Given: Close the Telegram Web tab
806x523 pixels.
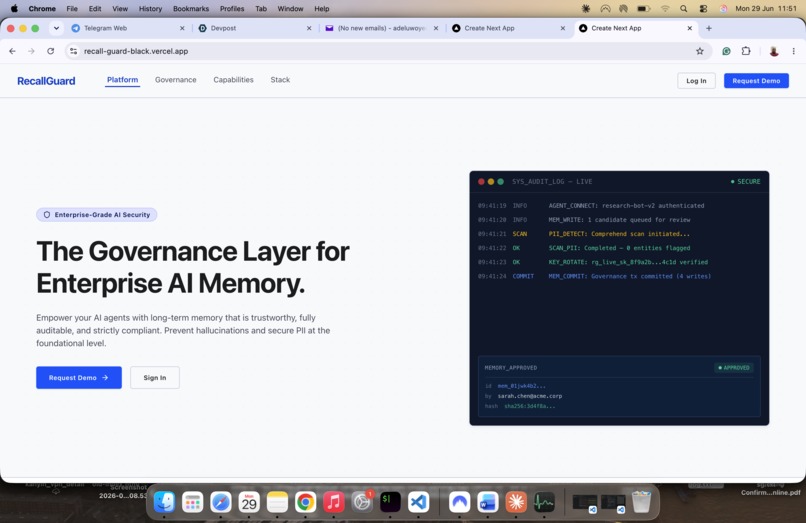Looking at the screenshot, I should coord(182,28).
